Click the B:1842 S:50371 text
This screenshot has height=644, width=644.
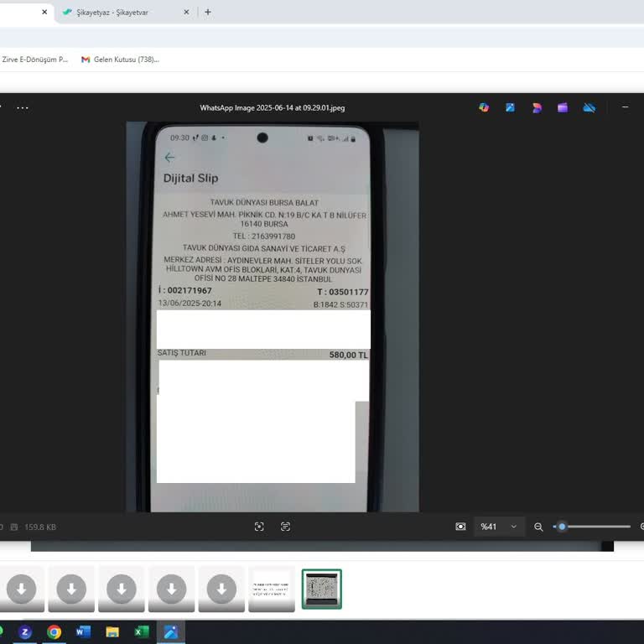[340, 304]
